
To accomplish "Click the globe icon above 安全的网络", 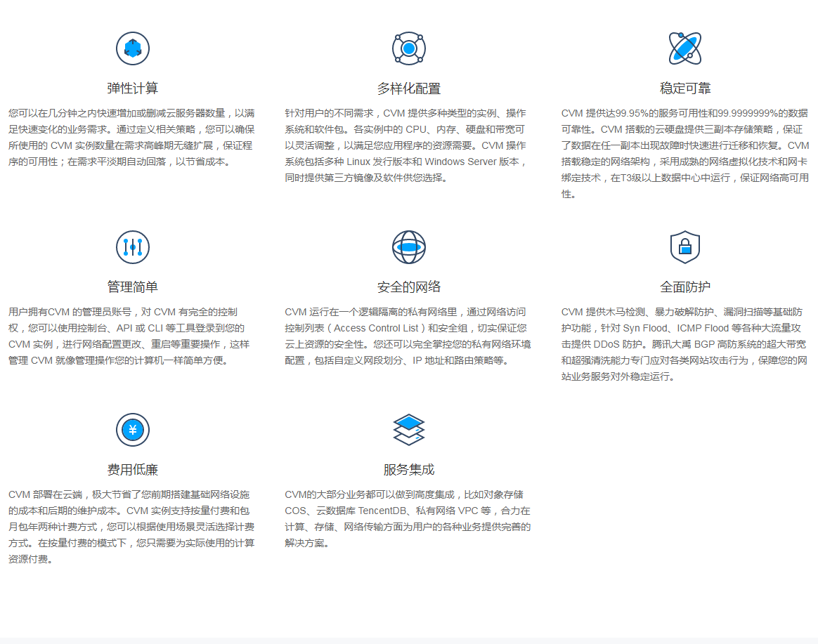I will click(409, 247).
